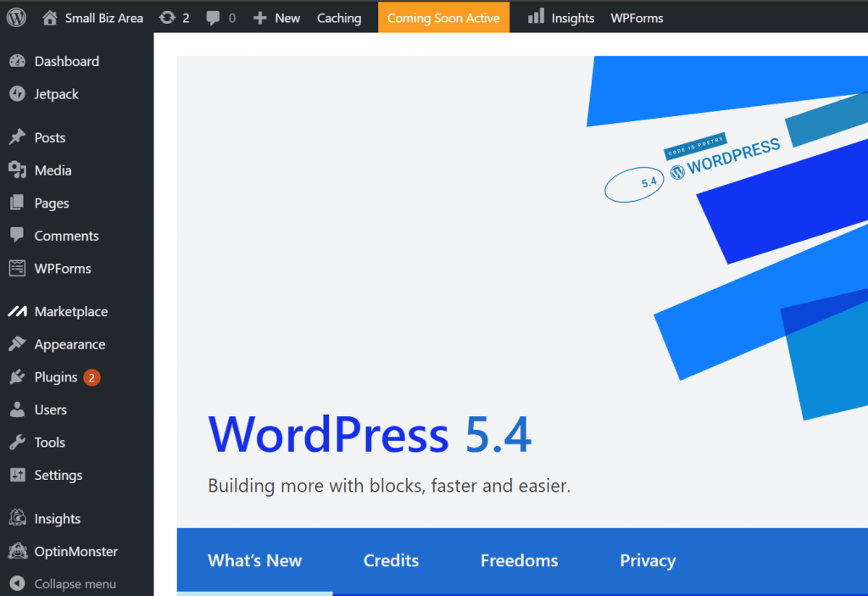Image resolution: width=868 pixels, height=596 pixels.
Task: Click the Posts pushpin icon
Action: 17,136
